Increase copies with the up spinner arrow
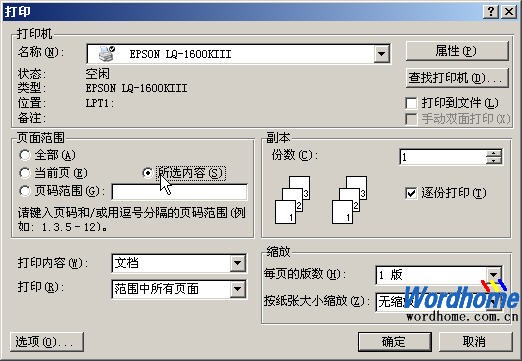This screenshot has width=522, height=361. (494, 153)
